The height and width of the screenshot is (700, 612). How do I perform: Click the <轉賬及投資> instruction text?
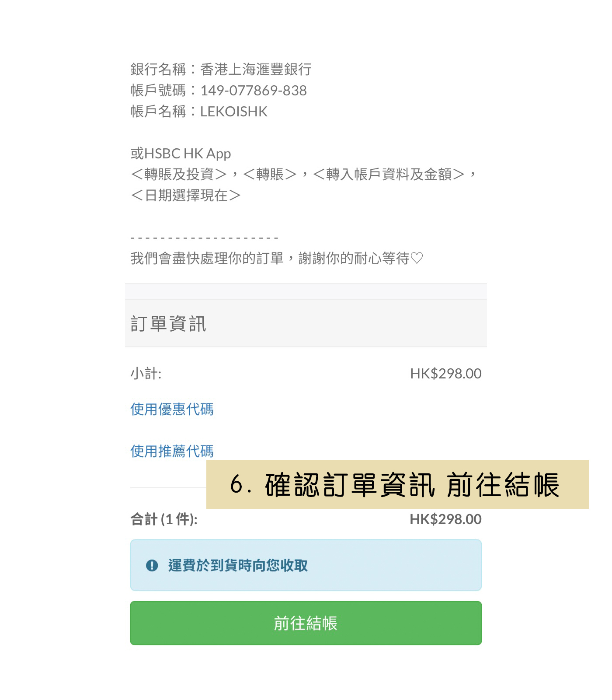[179, 174]
